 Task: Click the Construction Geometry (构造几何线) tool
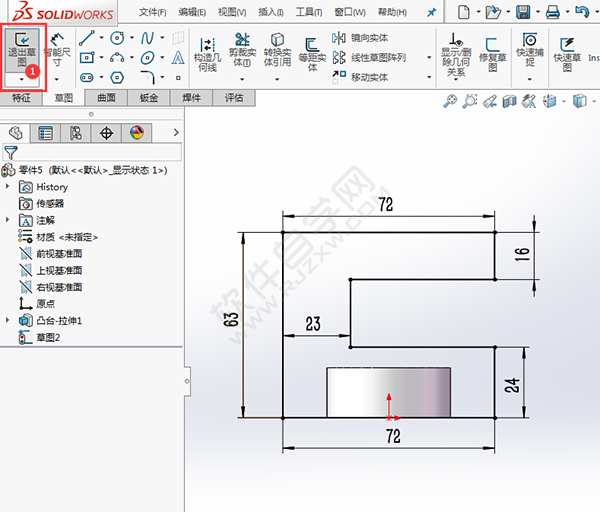(207, 54)
